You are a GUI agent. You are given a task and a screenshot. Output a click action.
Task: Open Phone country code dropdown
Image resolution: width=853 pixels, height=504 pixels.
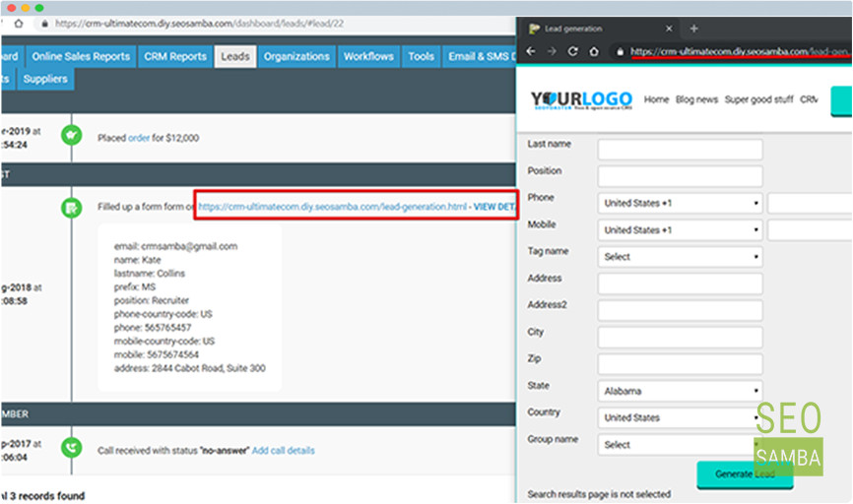[x=680, y=204]
